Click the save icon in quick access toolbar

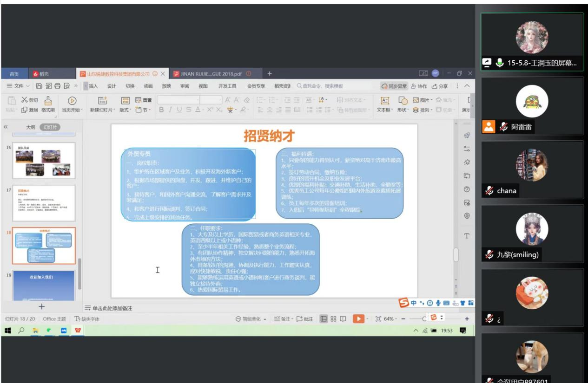click(x=40, y=86)
